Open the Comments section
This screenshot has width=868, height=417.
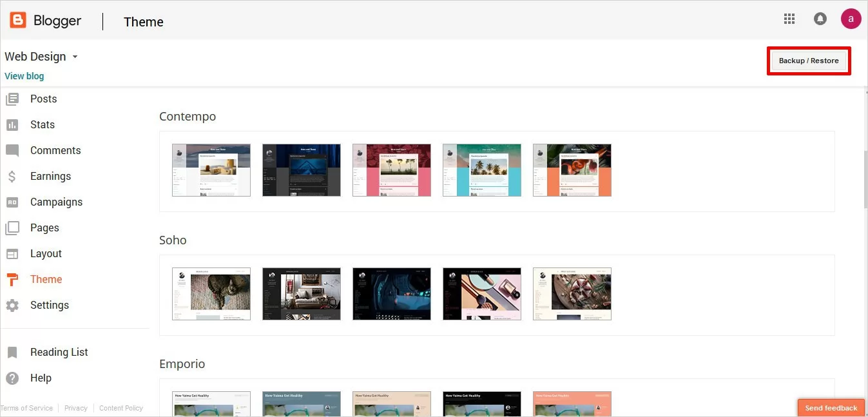55,151
